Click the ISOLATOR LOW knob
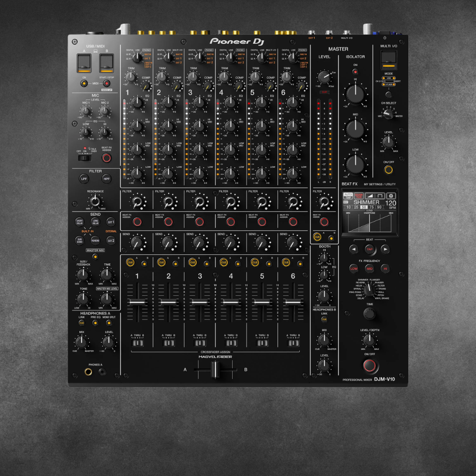476x476 pixels. (x=355, y=164)
